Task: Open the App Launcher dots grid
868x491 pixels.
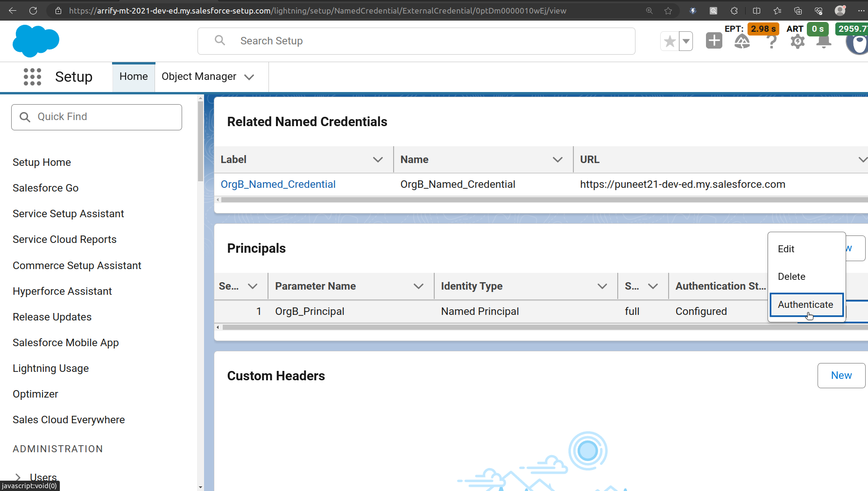Action: 32,77
